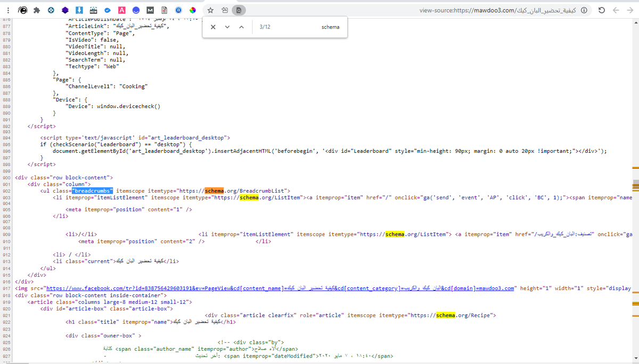This screenshot has width=639, height=364.
Task: Click the find-in-page magnifier icon
Action: tap(240, 10)
